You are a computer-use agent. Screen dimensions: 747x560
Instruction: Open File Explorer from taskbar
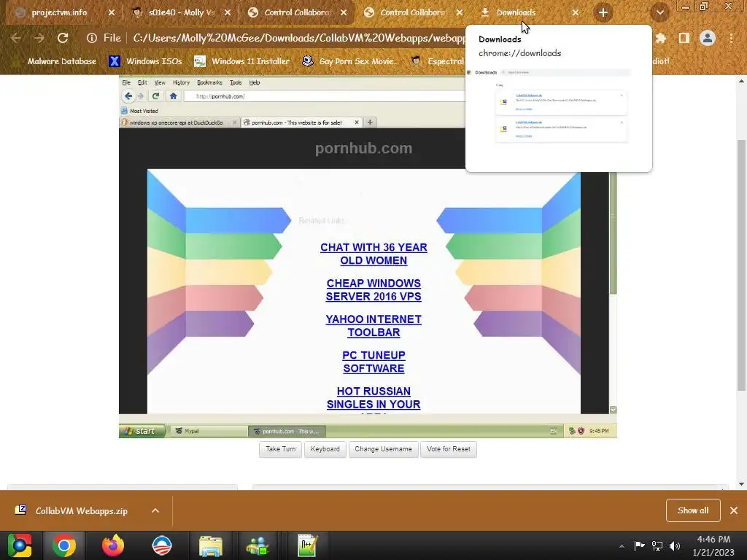coord(211,546)
